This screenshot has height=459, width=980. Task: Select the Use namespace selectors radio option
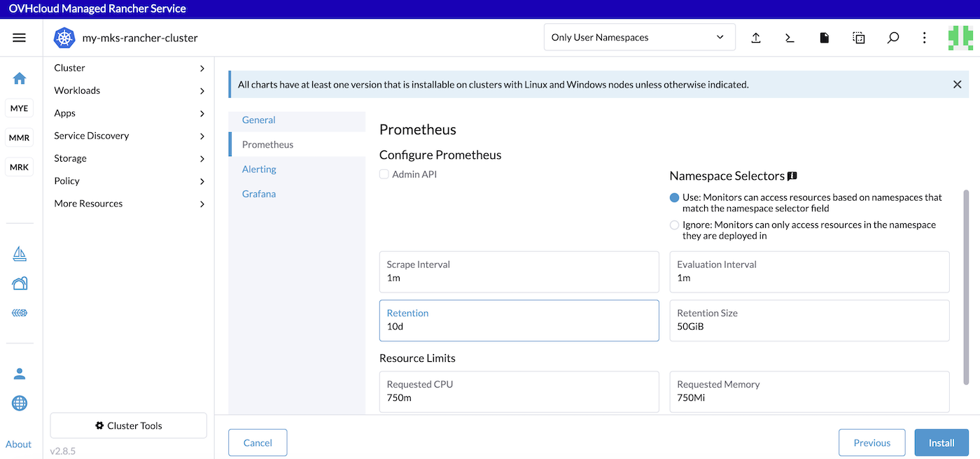point(674,197)
